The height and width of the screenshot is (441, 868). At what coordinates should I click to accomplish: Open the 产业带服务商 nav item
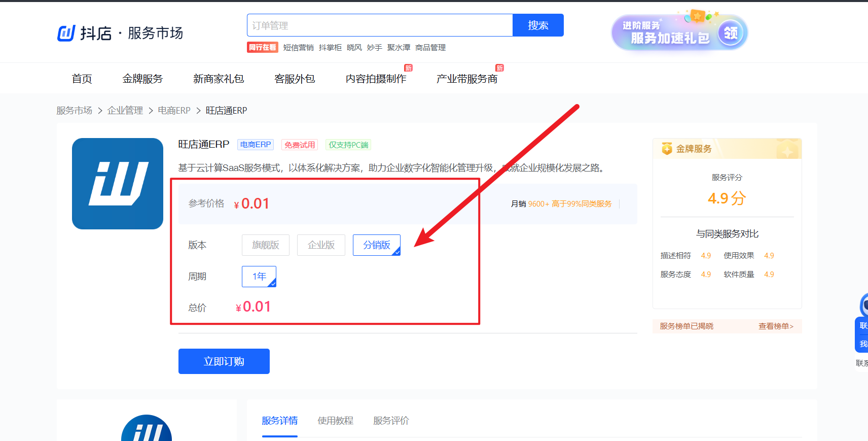[x=467, y=79]
